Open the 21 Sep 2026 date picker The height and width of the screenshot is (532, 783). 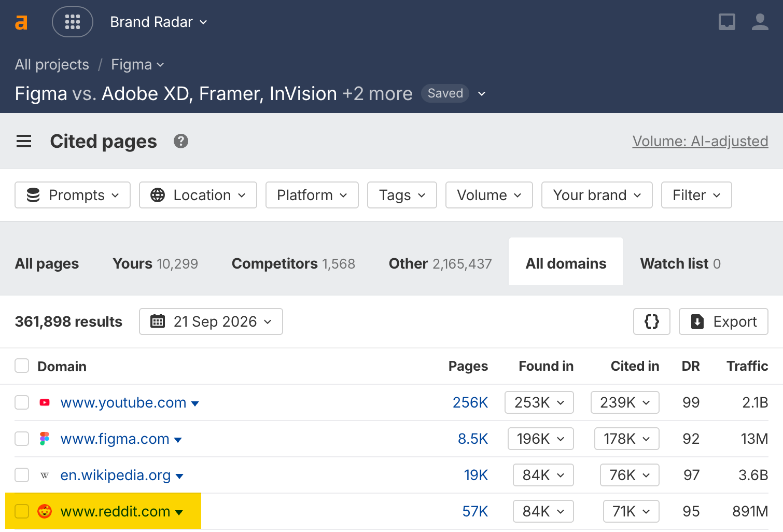coord(211,321)
